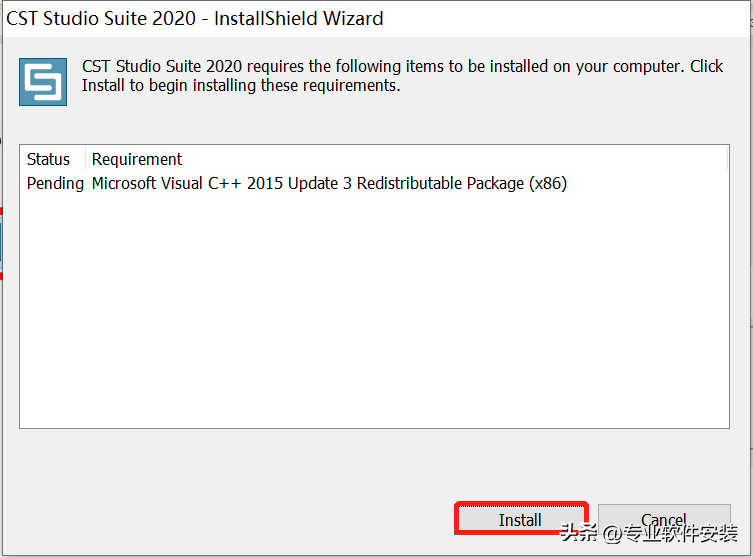The width and height of the screenshot is (753, 558).
Task: Select the Requirement column header
Action: coord(137,159)
